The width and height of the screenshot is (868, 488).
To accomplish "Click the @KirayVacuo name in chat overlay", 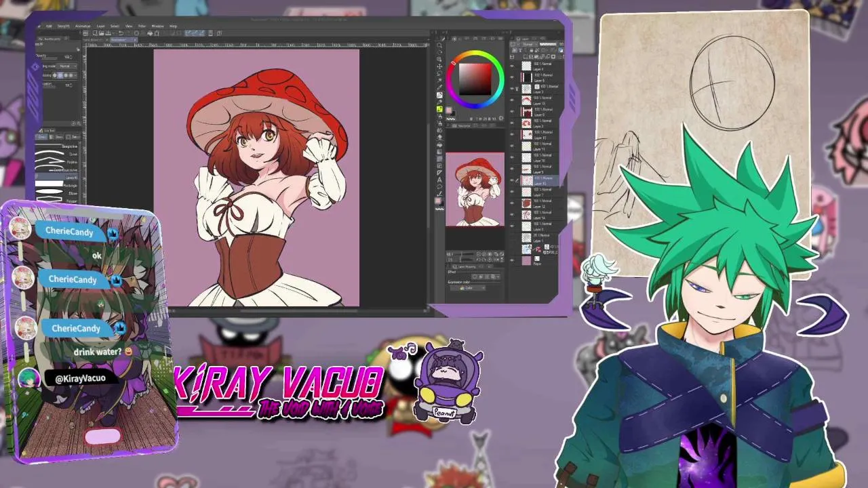I will 80,378.
